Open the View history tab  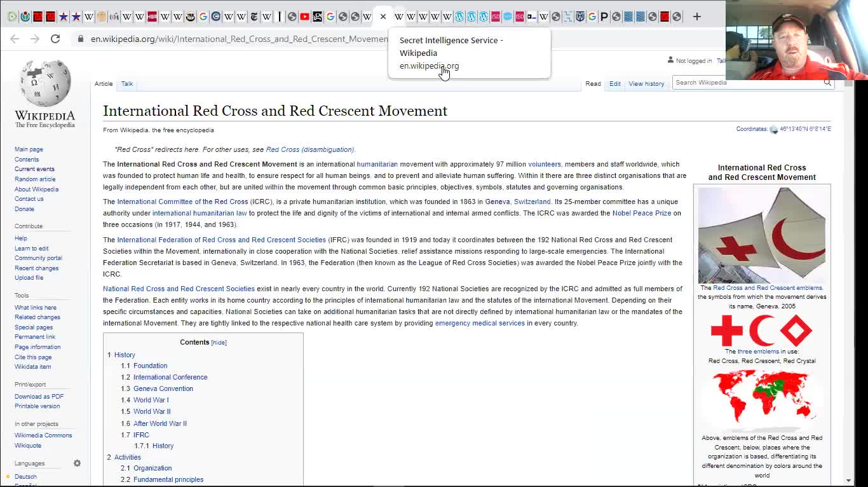(x=646, y=84)
